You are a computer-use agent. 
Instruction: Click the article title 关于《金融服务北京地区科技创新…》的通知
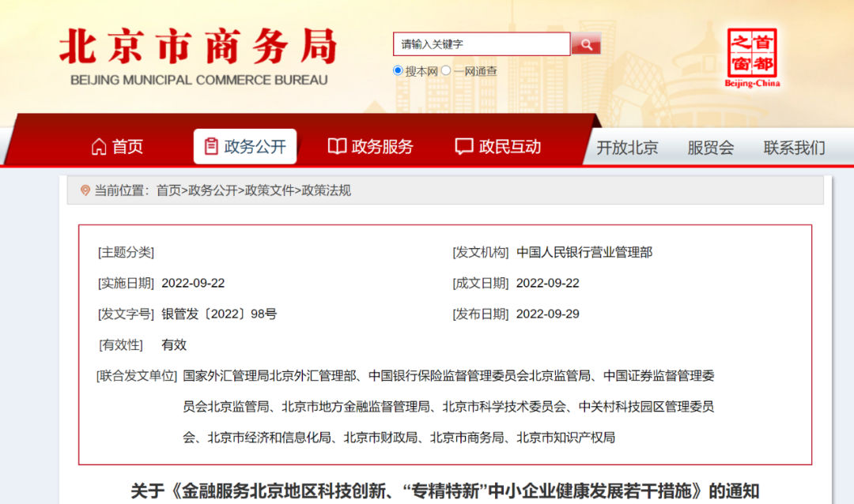pyautogui.click(x=445, y=491)
